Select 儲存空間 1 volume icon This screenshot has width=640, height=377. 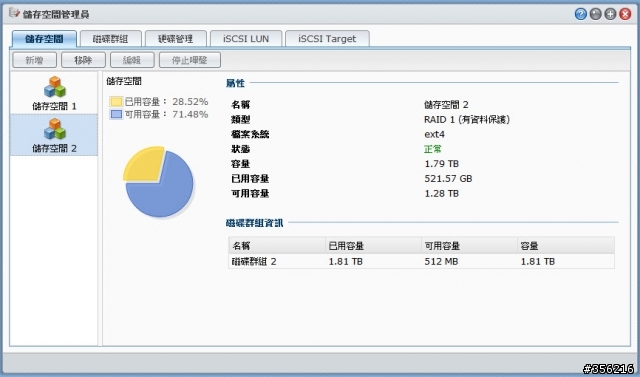pos(54,86)
